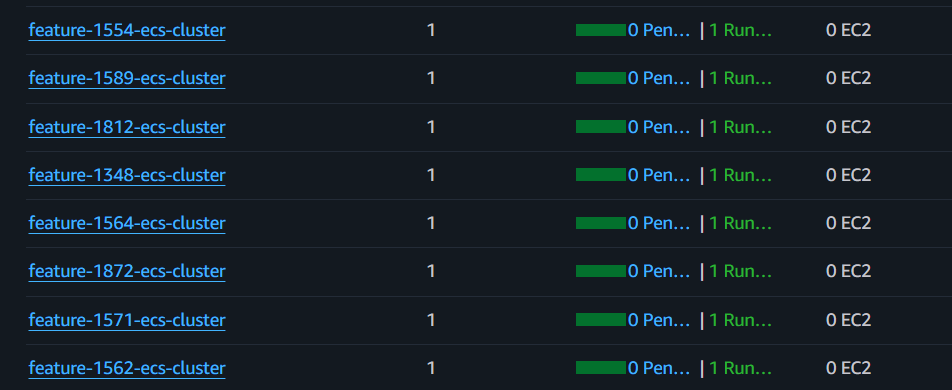Image resolution: width=952 pixels, height=390 pixels.
Task: Click the green task bar for feature-1554
Action: point(601,30)
